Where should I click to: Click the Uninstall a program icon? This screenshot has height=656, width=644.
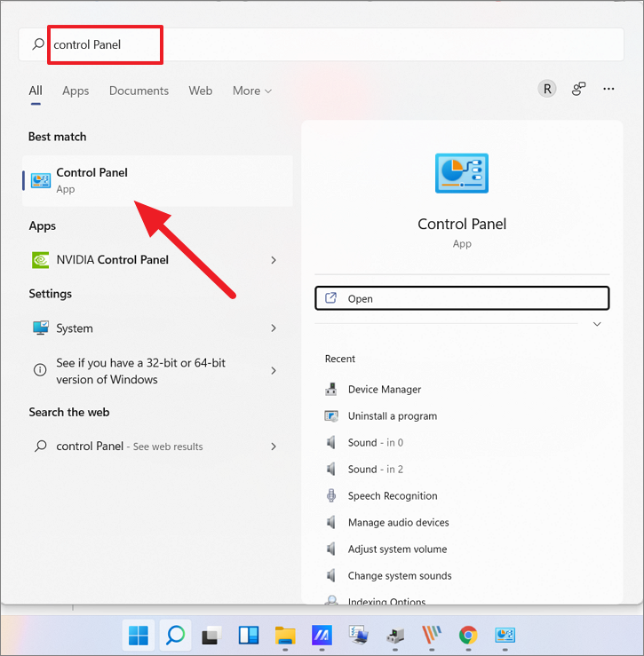[331, 415]
